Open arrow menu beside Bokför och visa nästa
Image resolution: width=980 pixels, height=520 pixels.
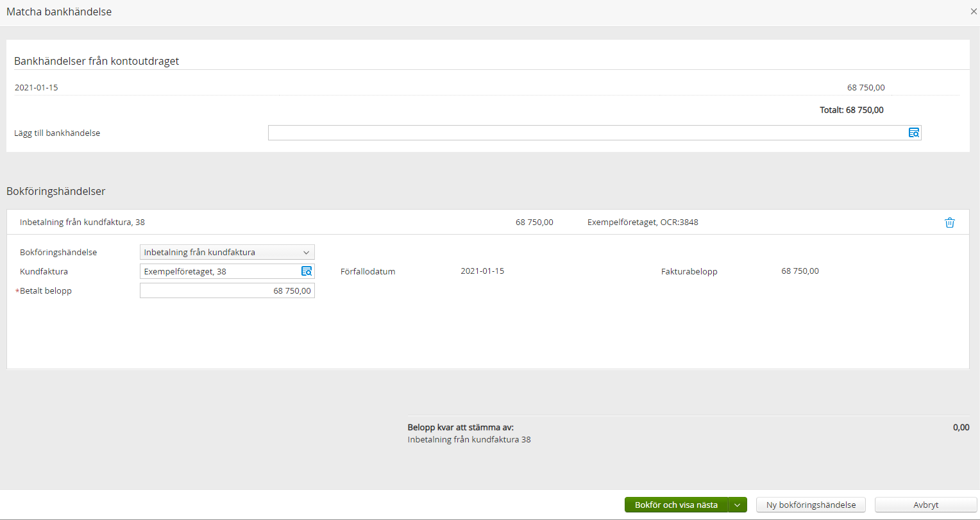click(x=738, y=505)
